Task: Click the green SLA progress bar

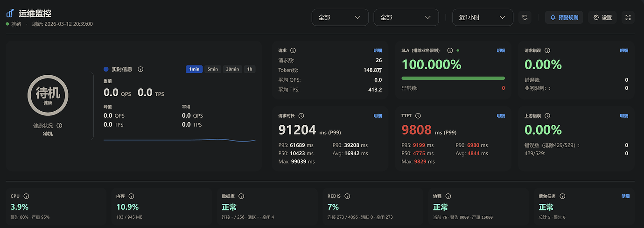Action: click(453, 78)
